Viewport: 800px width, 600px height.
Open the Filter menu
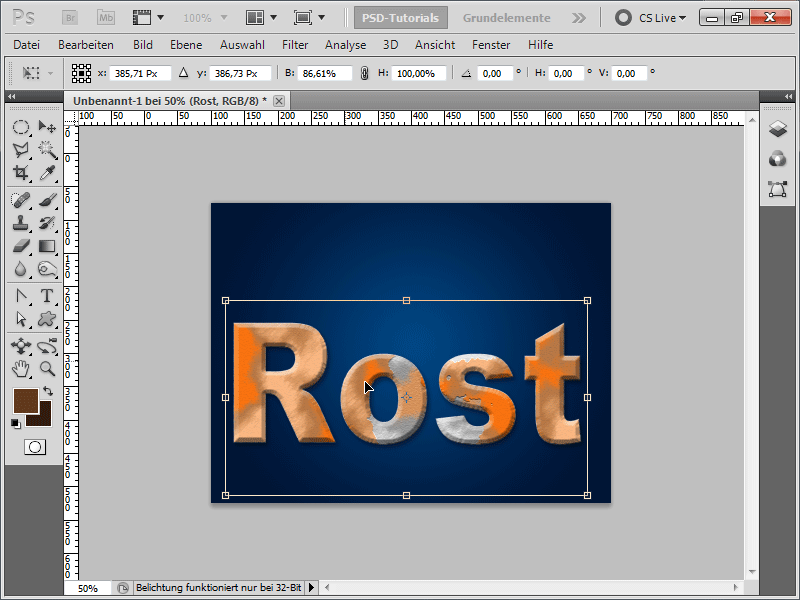coord(295,45)
